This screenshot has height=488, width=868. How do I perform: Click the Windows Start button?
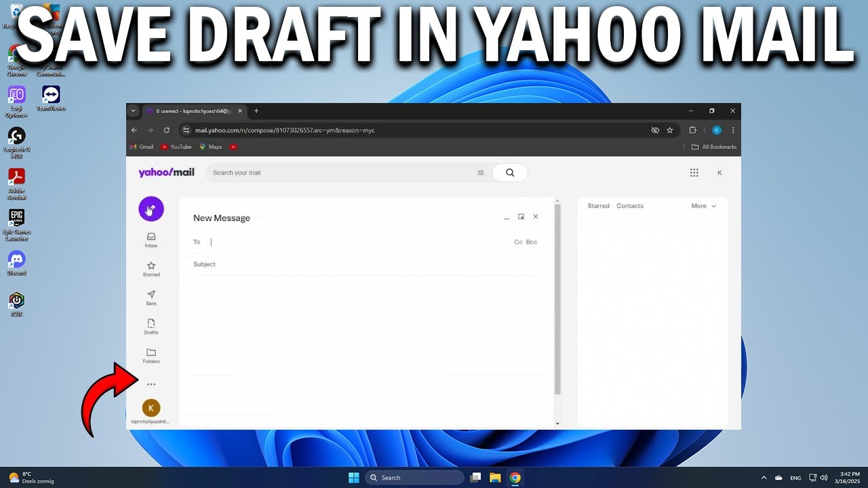point(353,478)
